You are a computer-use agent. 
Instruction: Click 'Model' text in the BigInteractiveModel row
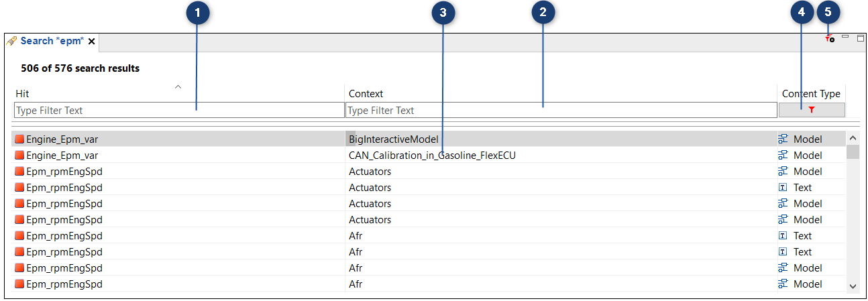click(808, 139)
